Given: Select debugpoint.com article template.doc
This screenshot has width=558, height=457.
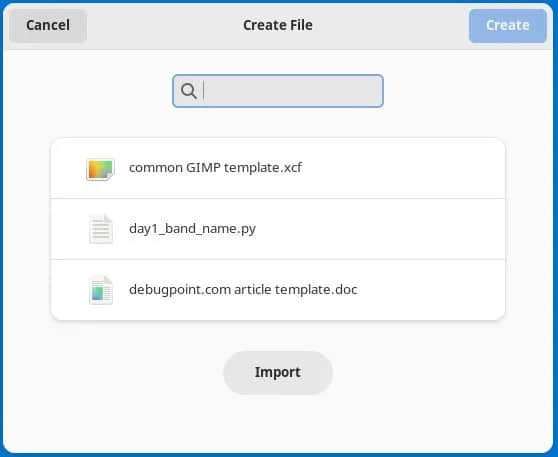Looking at the screenshot, I should tap(278, 290).
